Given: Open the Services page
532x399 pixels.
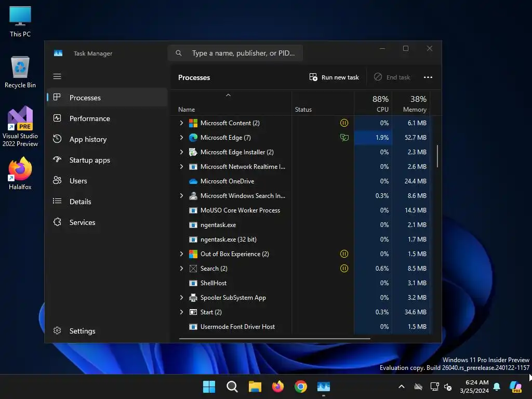Looking at the screenshot, I should (x=107, y=222).
